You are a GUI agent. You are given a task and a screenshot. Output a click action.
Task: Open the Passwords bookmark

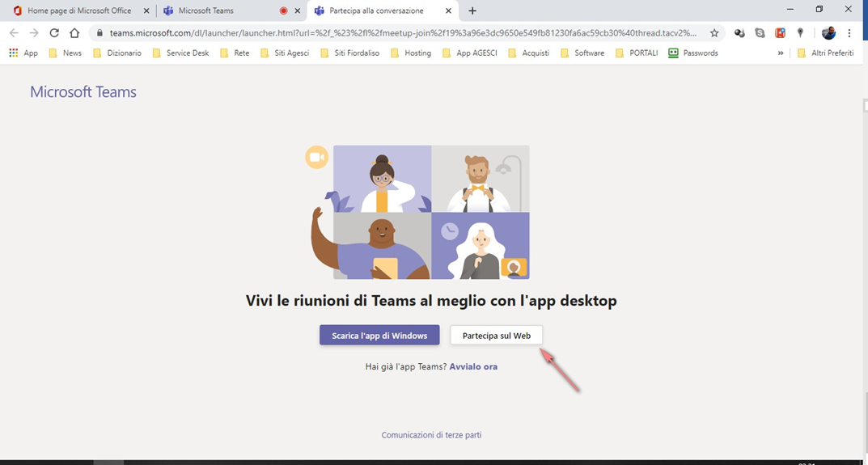click(693, 53)
